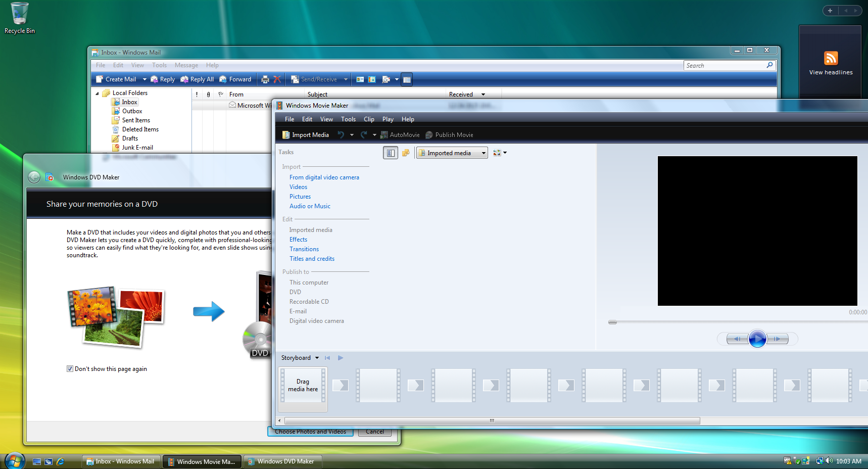This screenshot has height=469, width=868.
Task: Click the From digital video camera link
Action: 324,177
